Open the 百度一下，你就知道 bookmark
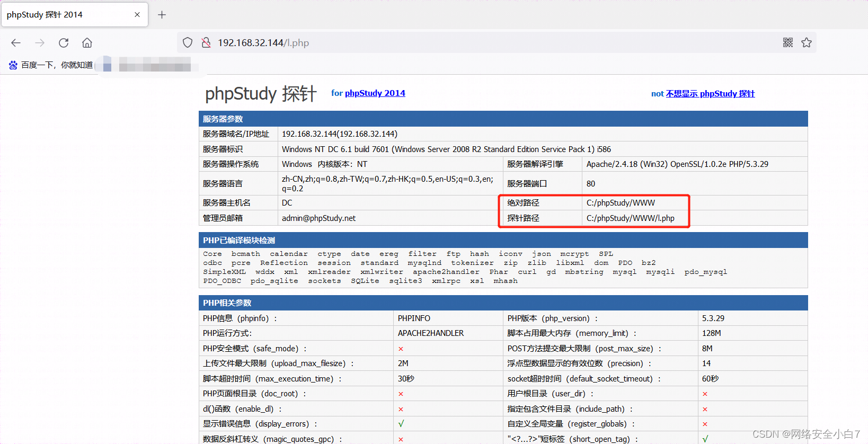The image size is (868, 444). click(x=51, y=65)
